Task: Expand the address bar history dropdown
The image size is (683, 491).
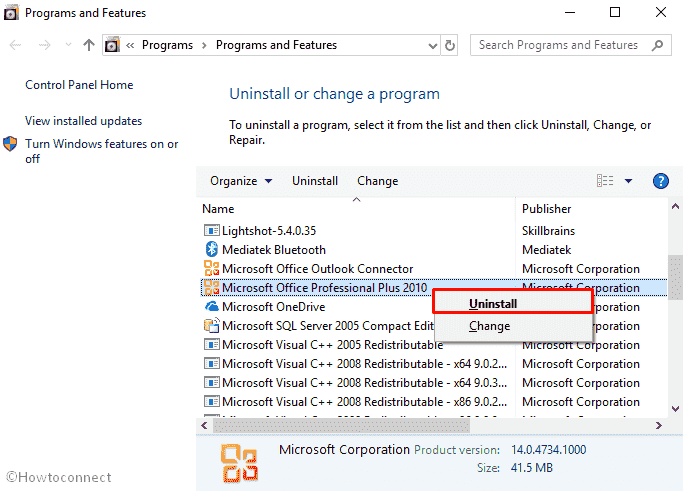Action: click(433, 45)
